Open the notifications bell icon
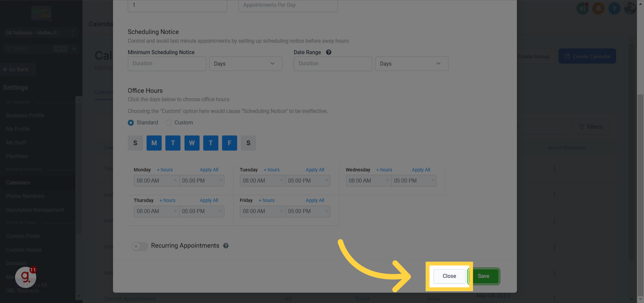Image resolution: width=644 pixels, height=303 pixels. (x=598, y=8)
